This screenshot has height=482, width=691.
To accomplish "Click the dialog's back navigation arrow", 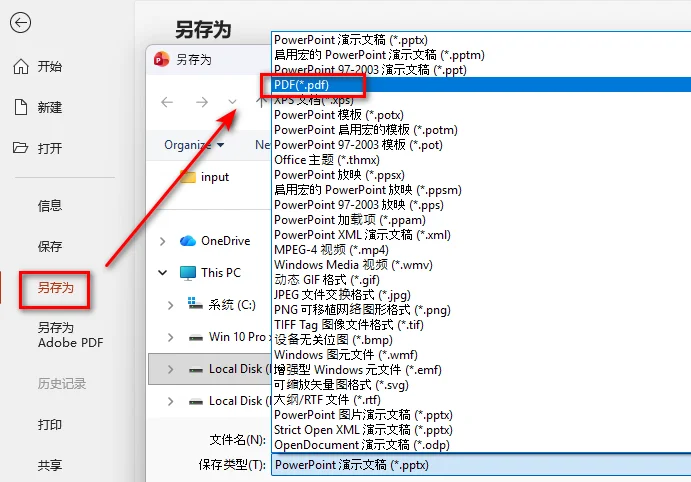I will [x=167, y=102].
